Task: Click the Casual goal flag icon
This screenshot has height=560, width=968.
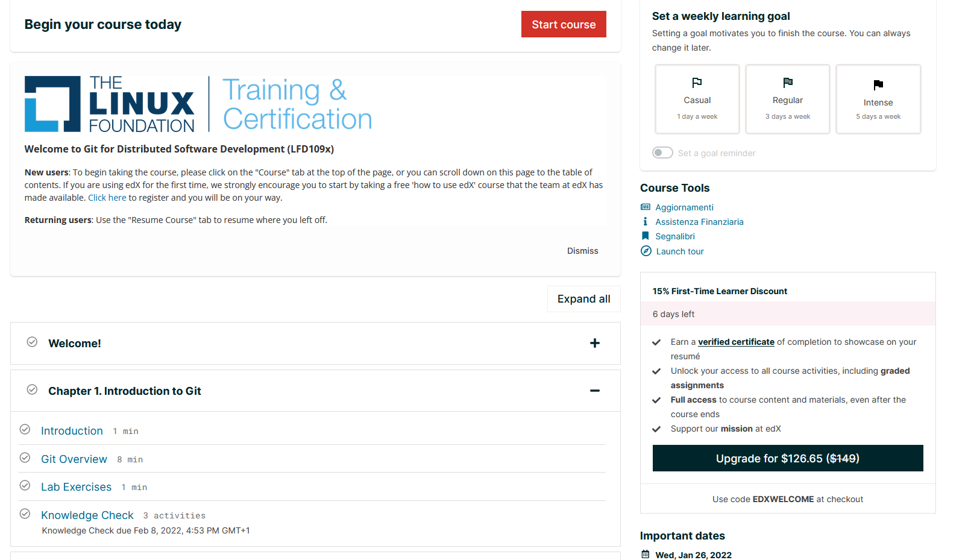Action: [697, 83]
